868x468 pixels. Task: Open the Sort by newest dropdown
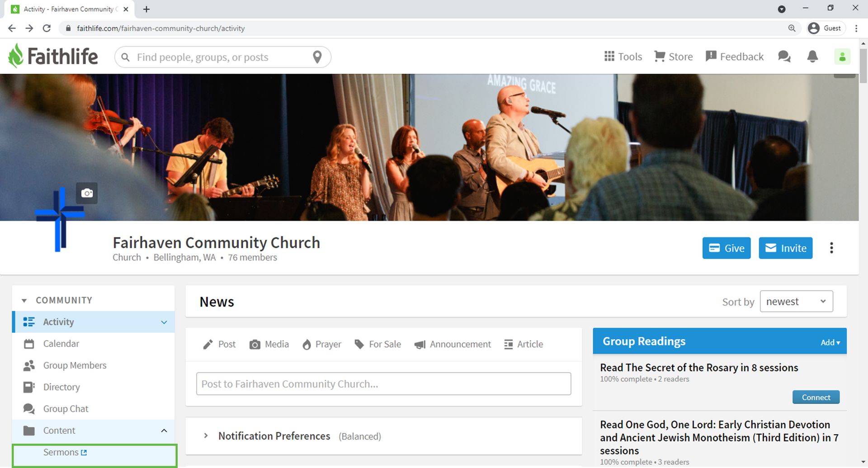[797, 301]
